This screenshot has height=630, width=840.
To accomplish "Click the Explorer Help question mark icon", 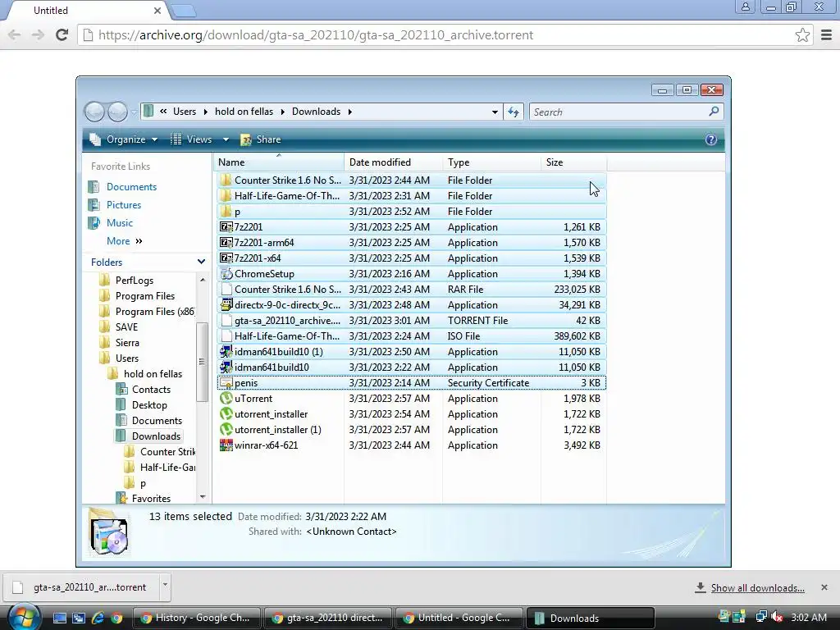I will [x=711, y=139].
